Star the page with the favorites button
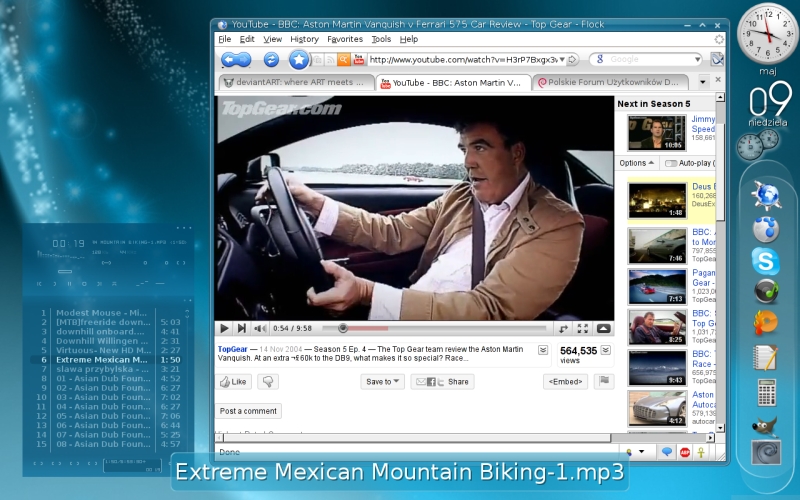 pyautogui.click(x=299, y=60)
